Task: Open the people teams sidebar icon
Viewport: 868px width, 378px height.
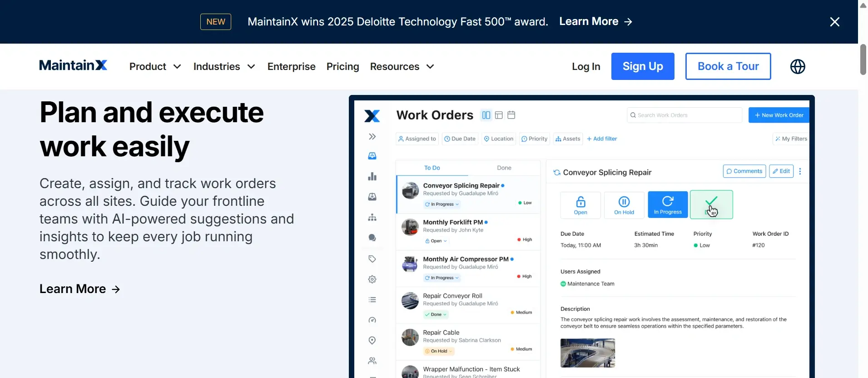Action: click(372, 361)
